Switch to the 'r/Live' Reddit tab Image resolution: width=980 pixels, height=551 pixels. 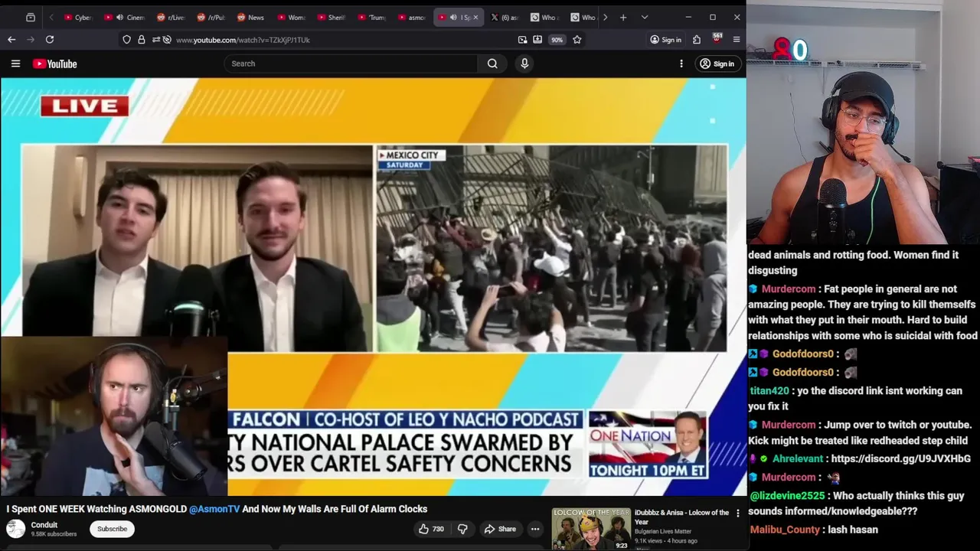pos(171,17)
